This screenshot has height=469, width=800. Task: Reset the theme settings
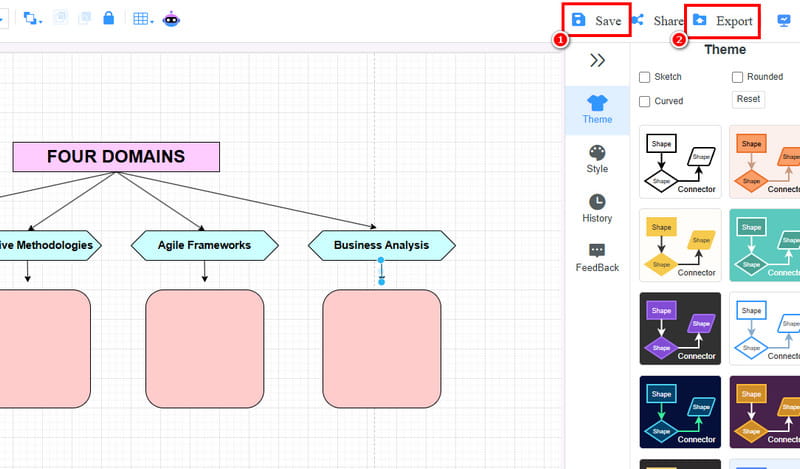[748, 99]
